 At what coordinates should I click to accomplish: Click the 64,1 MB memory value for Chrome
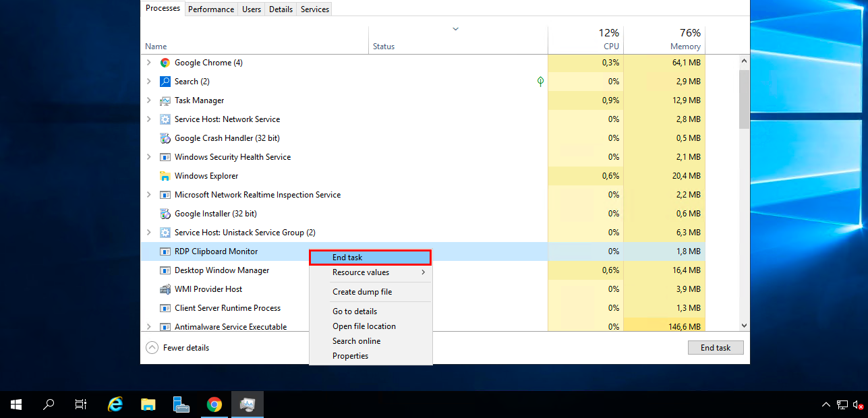point(687,63)
